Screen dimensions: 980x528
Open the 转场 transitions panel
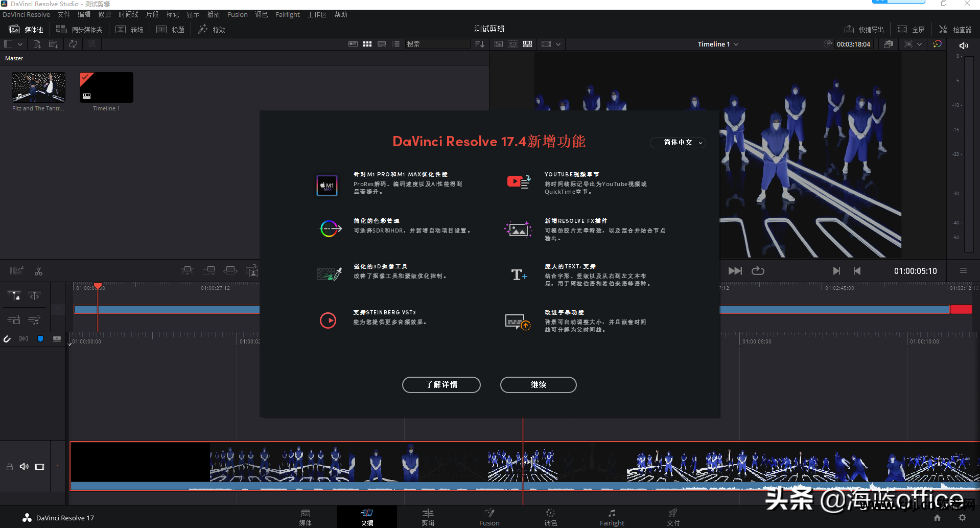(x=129, y=30)
